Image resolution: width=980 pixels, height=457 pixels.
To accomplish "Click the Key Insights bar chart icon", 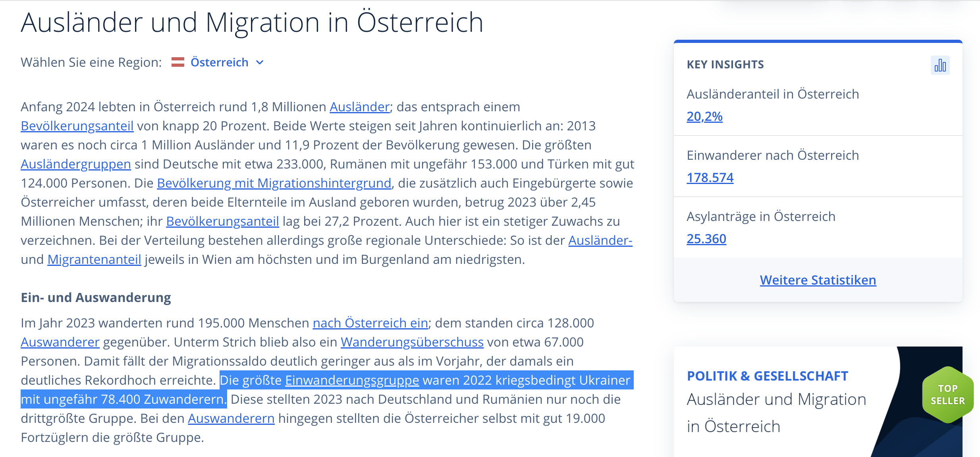I will [940, 65].
